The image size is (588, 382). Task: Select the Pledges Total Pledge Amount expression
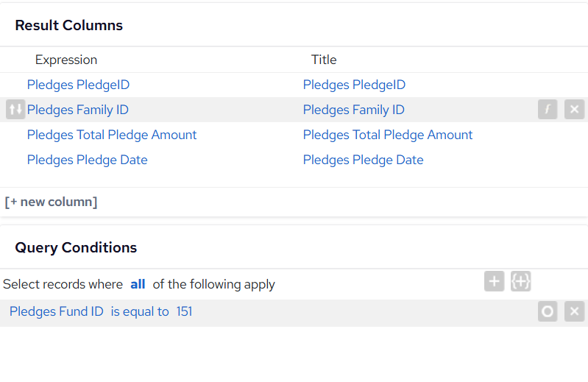pos(112,135)
